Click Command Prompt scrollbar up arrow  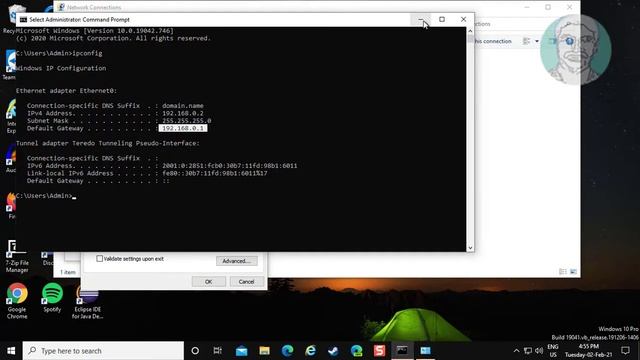470,31
